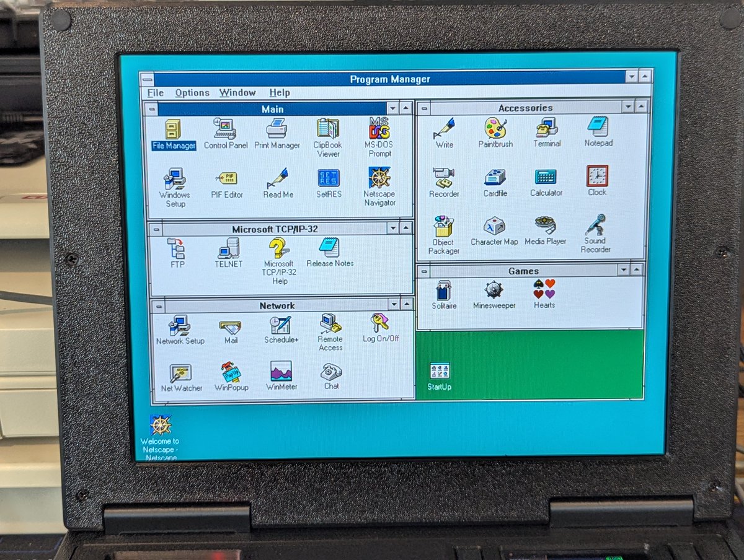Select the Media Player icon
The height and width of the screenshot is (560, 744).
click(x=546, y=225)
